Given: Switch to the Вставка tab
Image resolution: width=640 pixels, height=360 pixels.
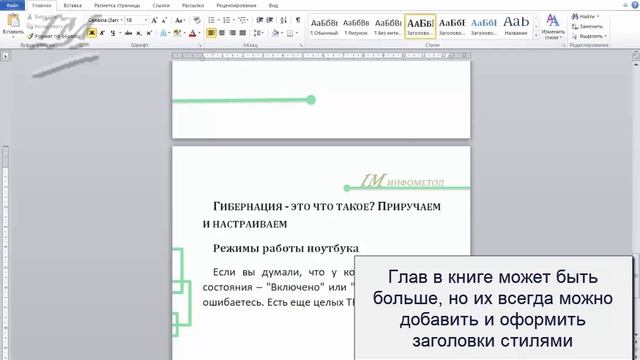Looking at the screenshot, I should pos(73,5).
